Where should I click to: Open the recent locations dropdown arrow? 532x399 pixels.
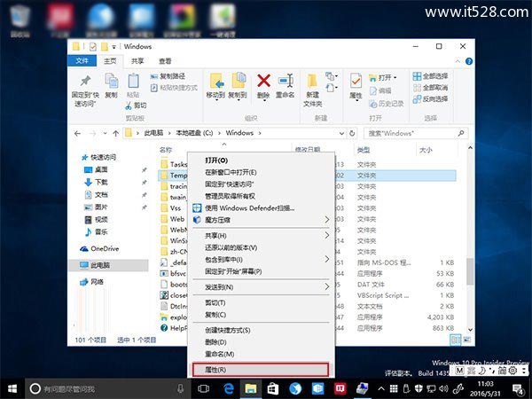106,133
